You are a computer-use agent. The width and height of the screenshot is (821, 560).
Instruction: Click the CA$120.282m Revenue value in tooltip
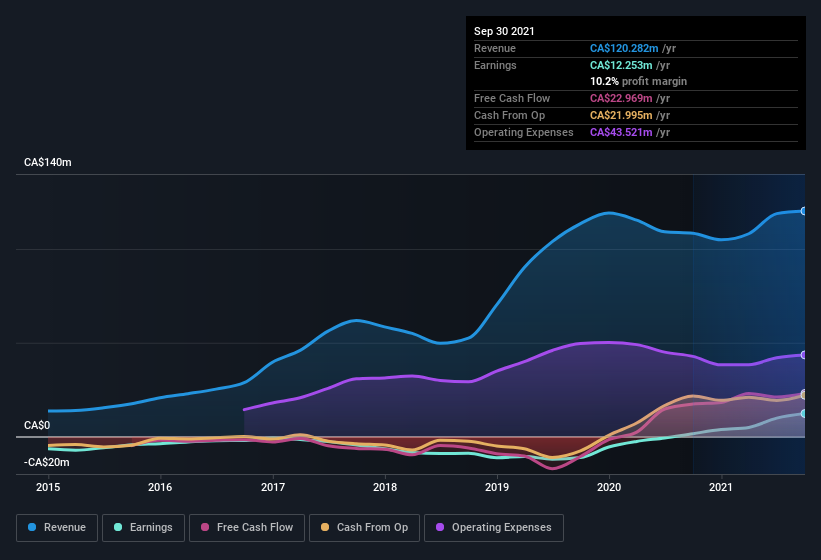pyautogui.click(x=624, y=48)
